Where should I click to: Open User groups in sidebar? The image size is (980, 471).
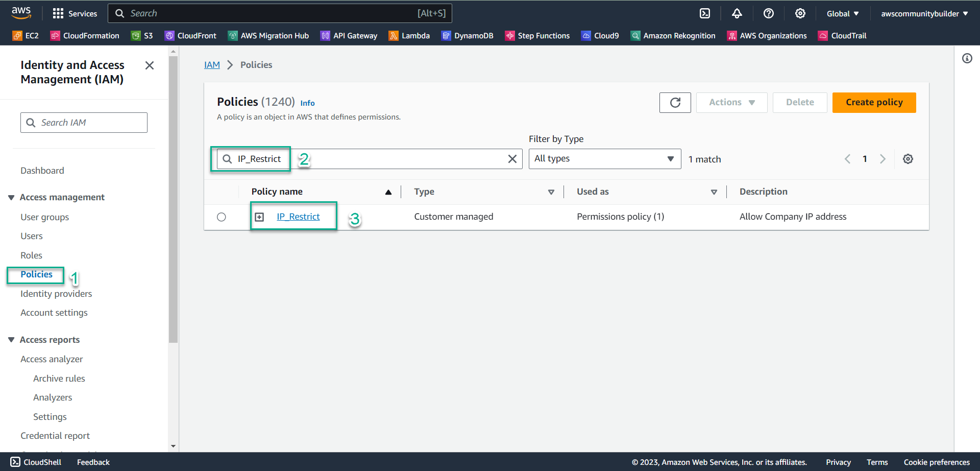[45, 217]
